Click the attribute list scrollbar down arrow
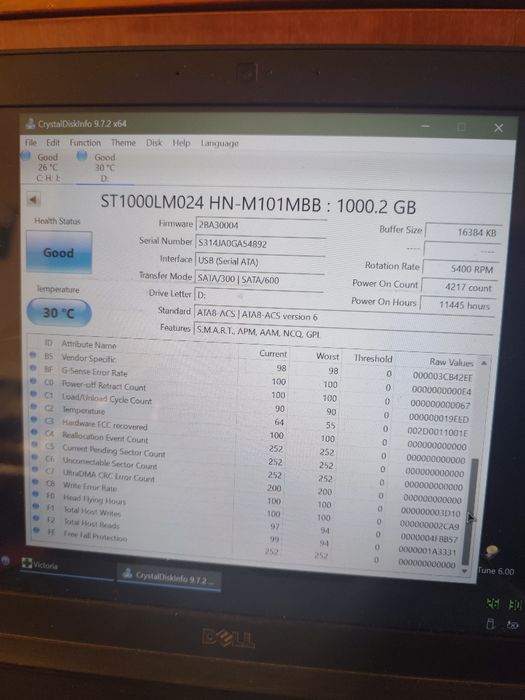 tap(465, 571)
